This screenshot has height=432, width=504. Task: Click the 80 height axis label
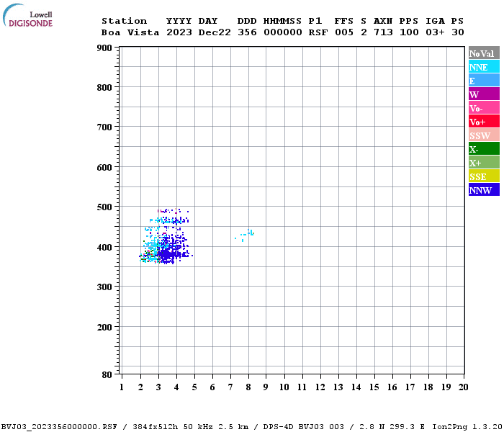coord(107,375)
